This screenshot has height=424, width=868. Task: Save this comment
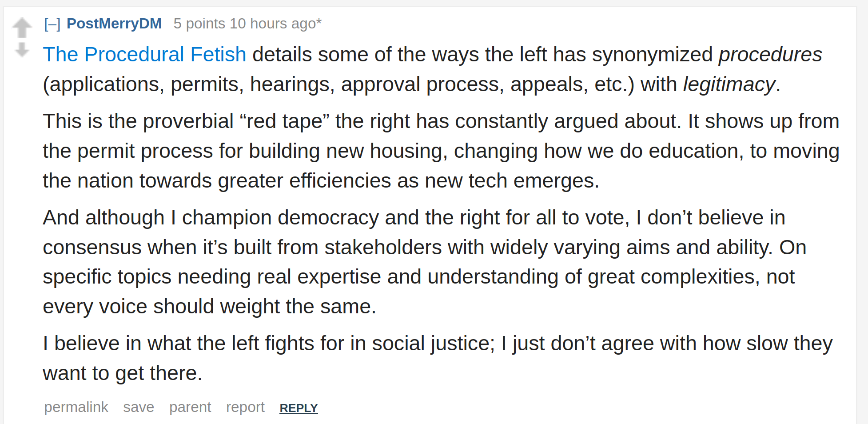(x=139, y=407)
